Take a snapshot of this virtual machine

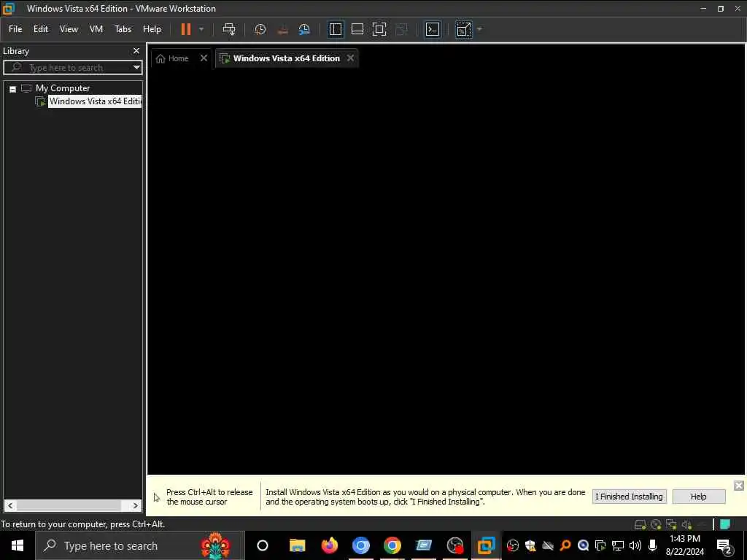click(260, 29)
